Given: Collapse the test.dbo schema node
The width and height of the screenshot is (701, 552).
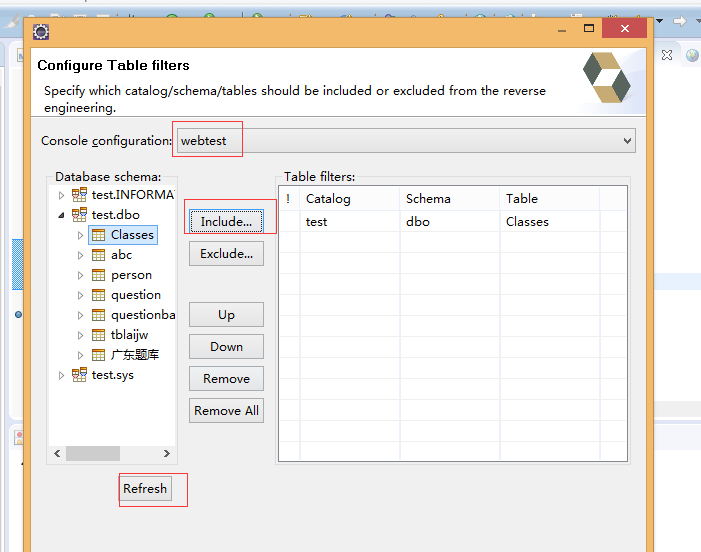Looking at the screenshot, I should (x=61, y=215).
